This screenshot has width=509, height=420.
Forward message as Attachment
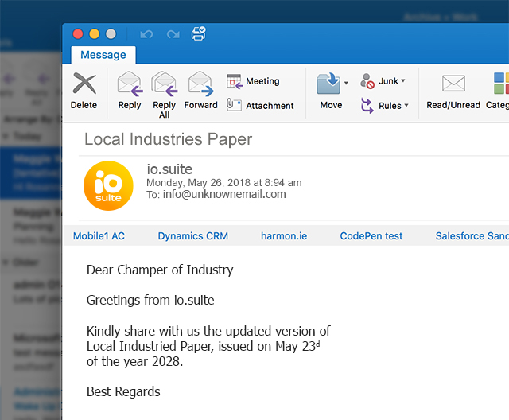260,106
